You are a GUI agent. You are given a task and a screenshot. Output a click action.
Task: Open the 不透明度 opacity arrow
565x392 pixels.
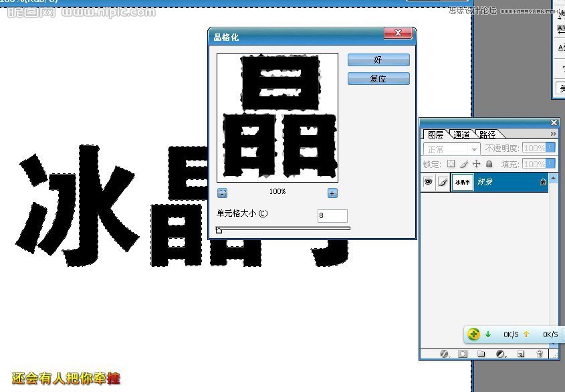552,149
